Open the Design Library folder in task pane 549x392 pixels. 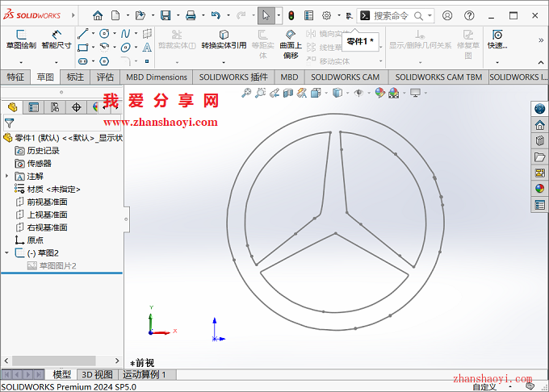point(539,140)
